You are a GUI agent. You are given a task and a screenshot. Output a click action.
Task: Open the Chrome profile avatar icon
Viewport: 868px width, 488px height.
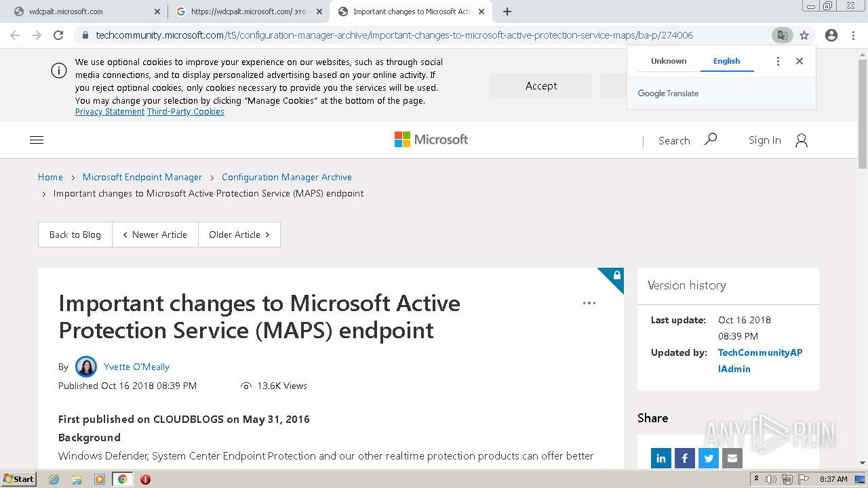[831, 35]
